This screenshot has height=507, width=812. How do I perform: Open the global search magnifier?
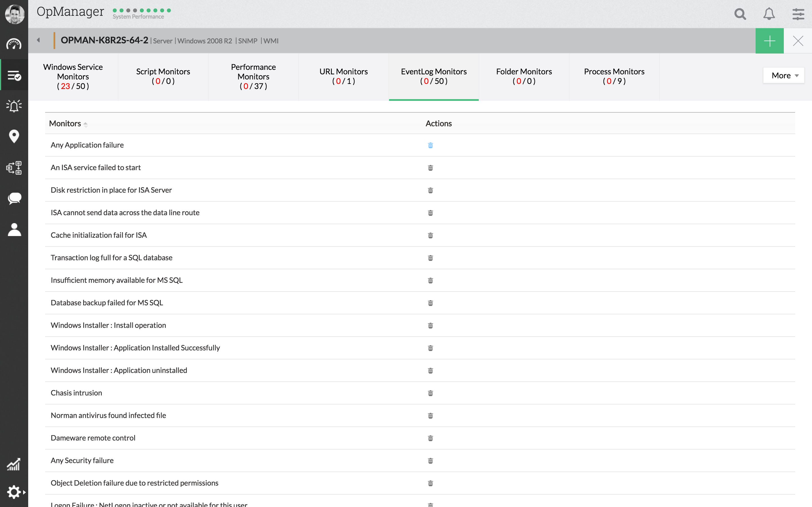[740, 14]
